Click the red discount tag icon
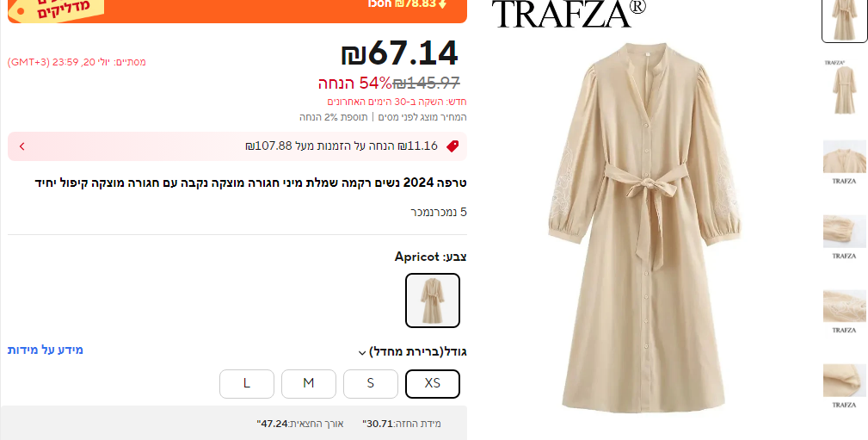Viewport: 868px width, 440px height. coord(452,146)
